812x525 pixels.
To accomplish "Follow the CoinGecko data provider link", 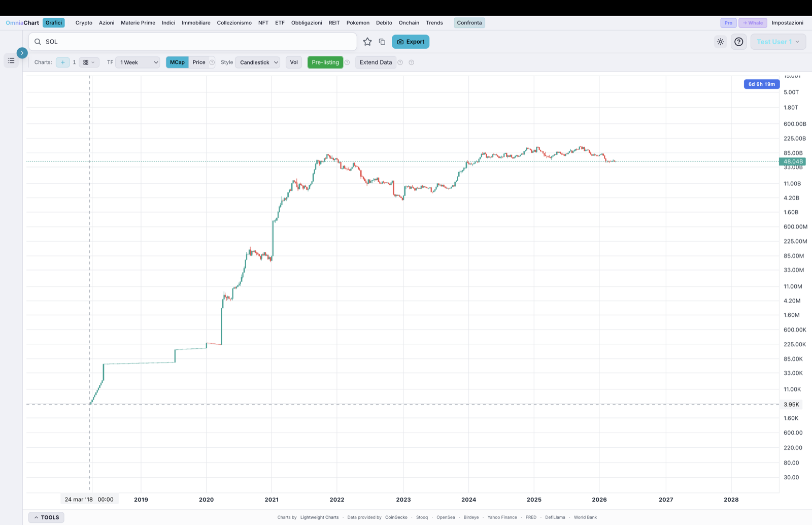I will (x=396, y=517).
